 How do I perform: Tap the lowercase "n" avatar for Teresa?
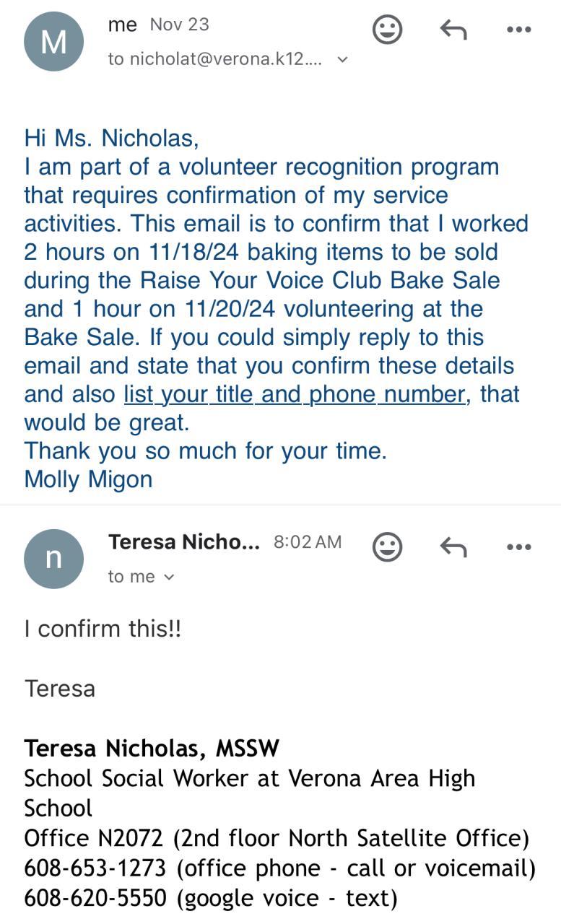53,559
